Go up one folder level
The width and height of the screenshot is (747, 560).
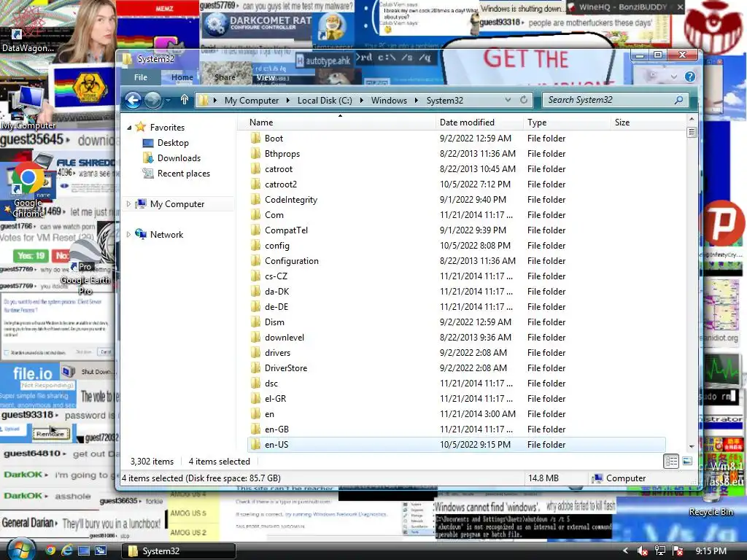pyautogui.click(x=185, y=99)
